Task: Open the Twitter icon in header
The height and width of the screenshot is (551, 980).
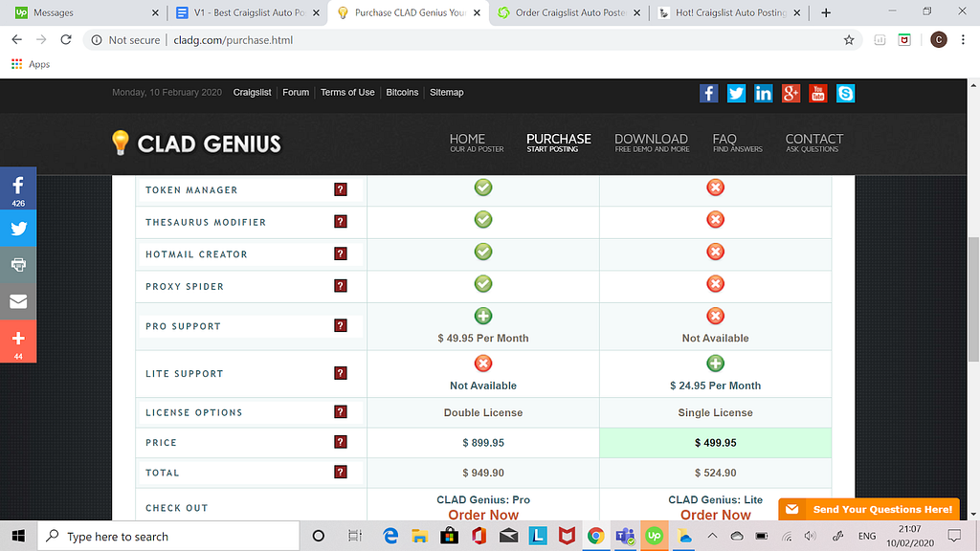Action: pyautogui.click(x=736, y=93)
